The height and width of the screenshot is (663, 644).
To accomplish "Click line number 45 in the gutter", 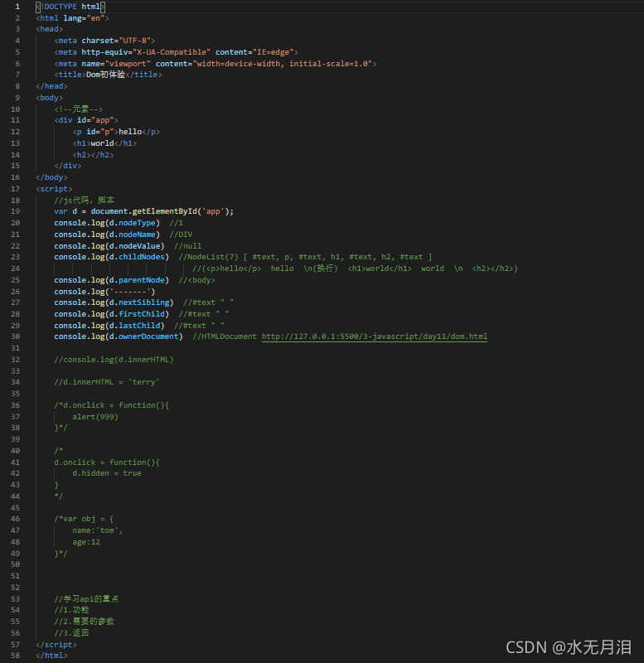I will pyautogui.click(x=15, y=508).
